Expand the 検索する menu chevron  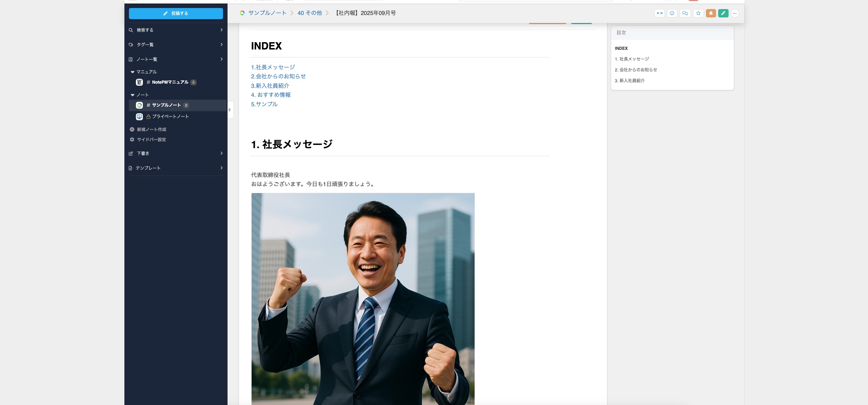coord(221,30)
